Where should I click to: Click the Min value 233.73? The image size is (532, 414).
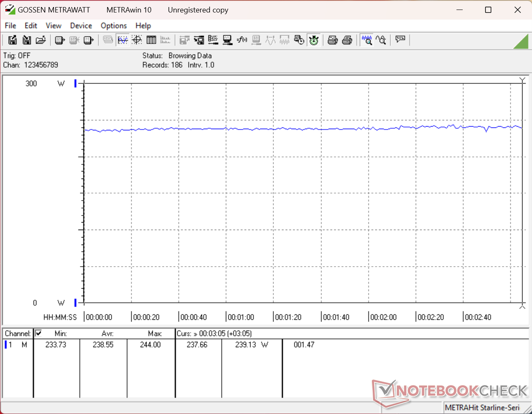point(56,345)
